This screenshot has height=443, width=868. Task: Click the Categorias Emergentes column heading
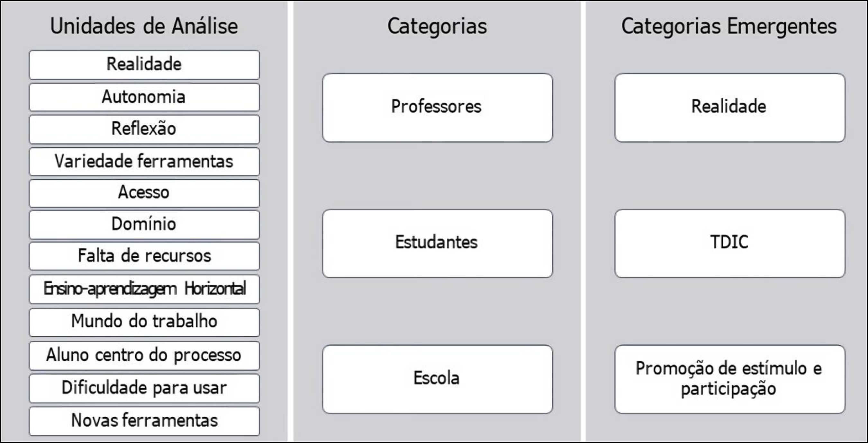pyautogui.click(x=729, y=26)
